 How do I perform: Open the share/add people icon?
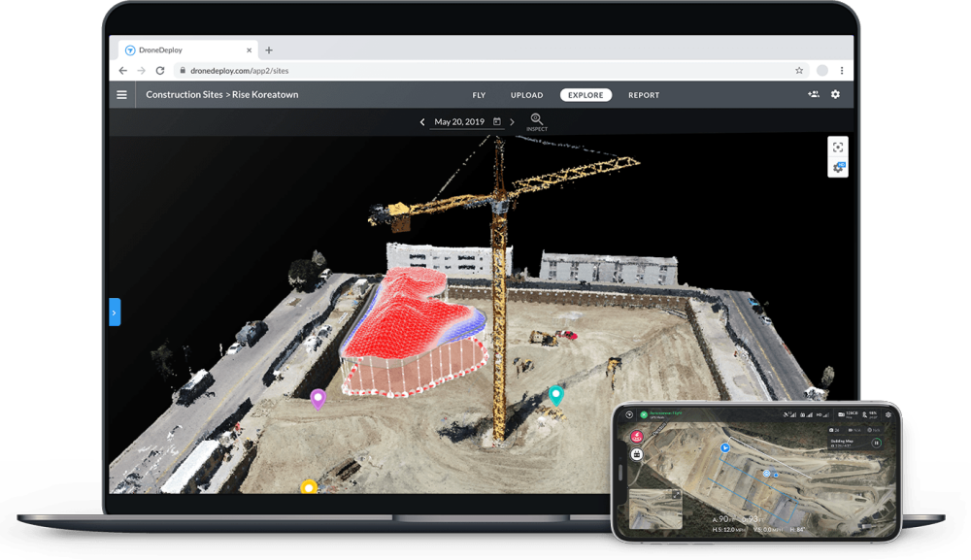(x=813, y=95)
